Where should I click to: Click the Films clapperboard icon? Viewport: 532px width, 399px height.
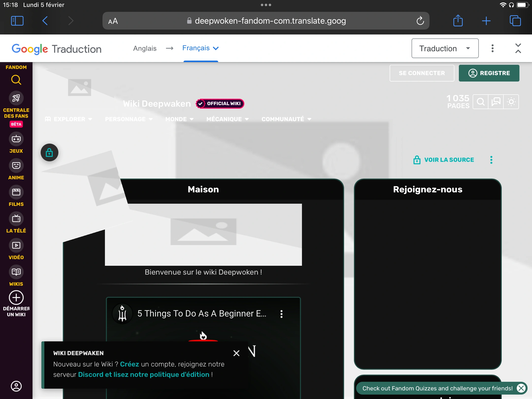(16, 192)
